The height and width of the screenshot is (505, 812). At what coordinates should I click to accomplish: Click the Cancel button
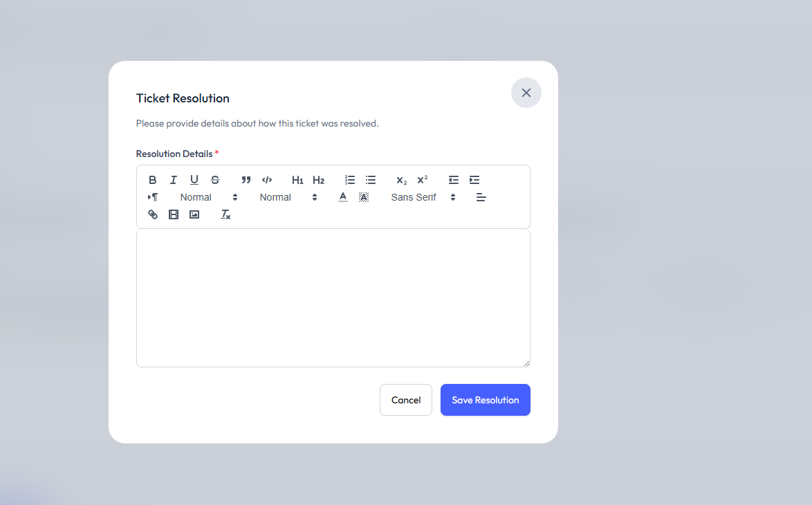(x=406, y=400)
